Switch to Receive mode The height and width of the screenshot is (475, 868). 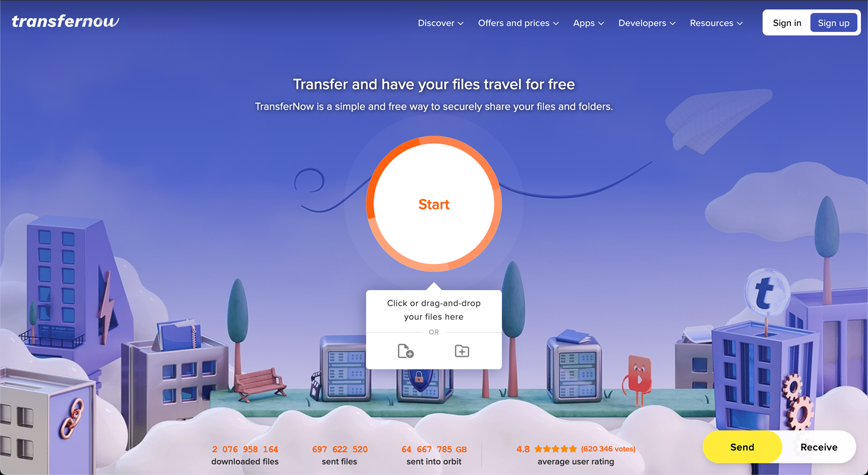click(x=819, y=447)
